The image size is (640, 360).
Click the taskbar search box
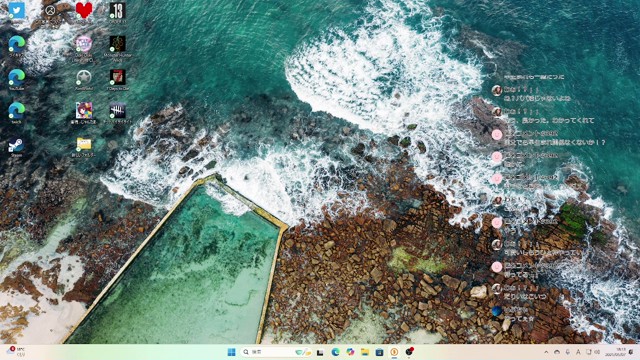tap(276, 352)
